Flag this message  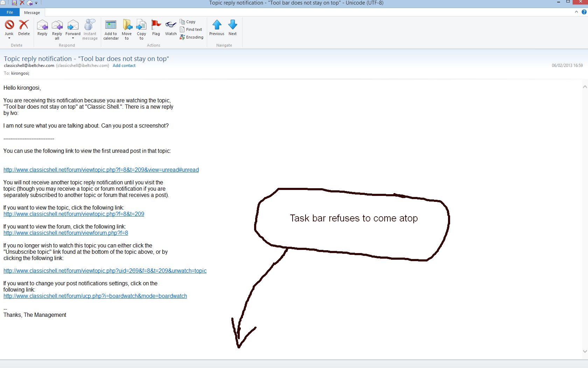pyautogui.click(x=156, y=25)
